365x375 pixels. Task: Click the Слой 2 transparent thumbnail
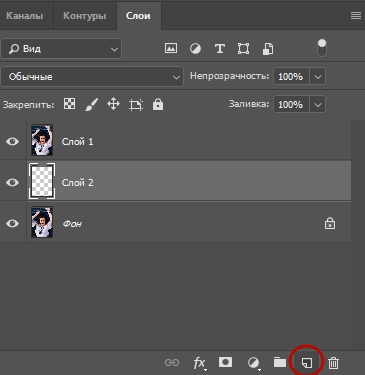(42, 181)
